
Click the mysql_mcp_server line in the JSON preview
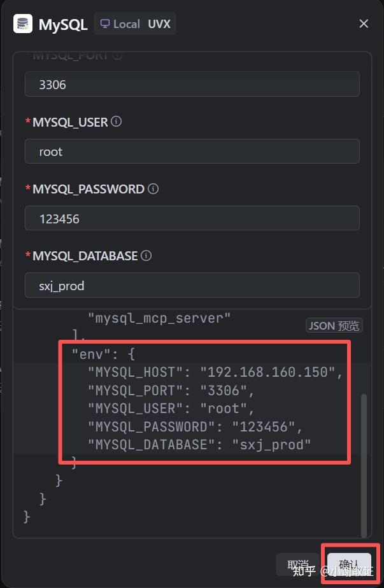pos(159,318)
